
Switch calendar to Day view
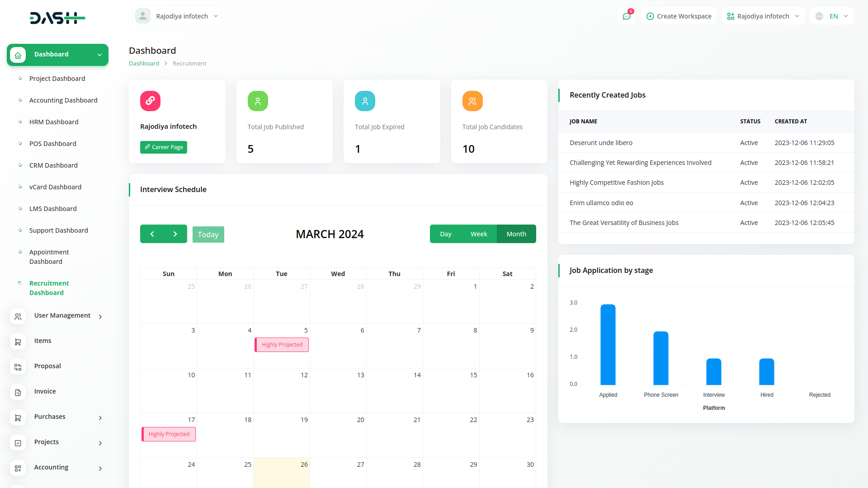coord(445,234)
